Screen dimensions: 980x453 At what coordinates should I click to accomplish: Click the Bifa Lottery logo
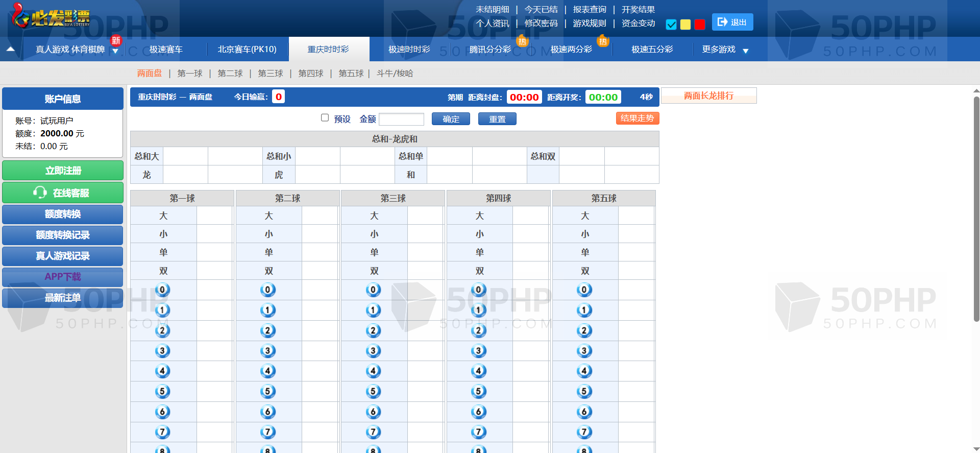tap(51, 16)
